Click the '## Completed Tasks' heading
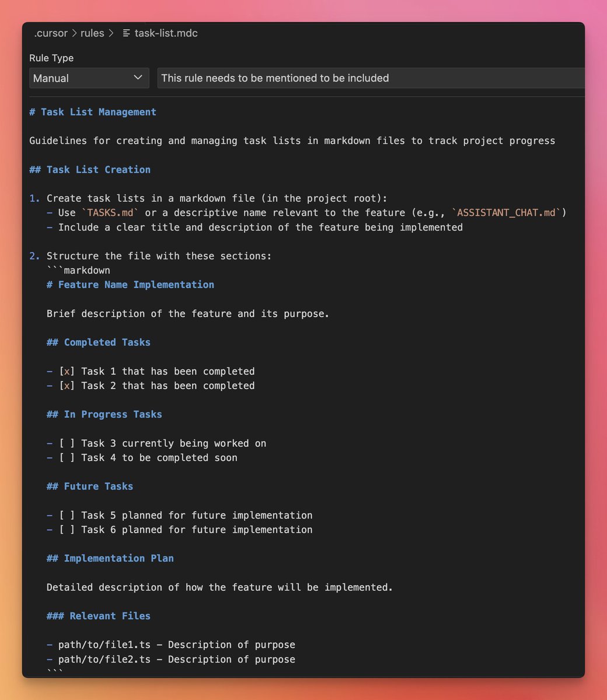The width and height of the screenshot is (607, 700). coord(99,342)
